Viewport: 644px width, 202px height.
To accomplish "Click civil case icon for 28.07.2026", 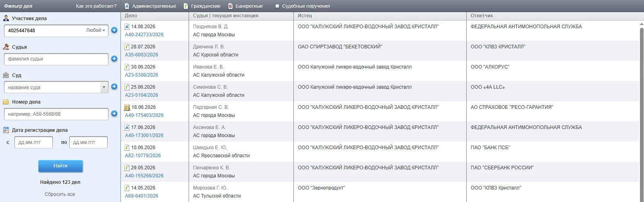I will coord(127,47).
